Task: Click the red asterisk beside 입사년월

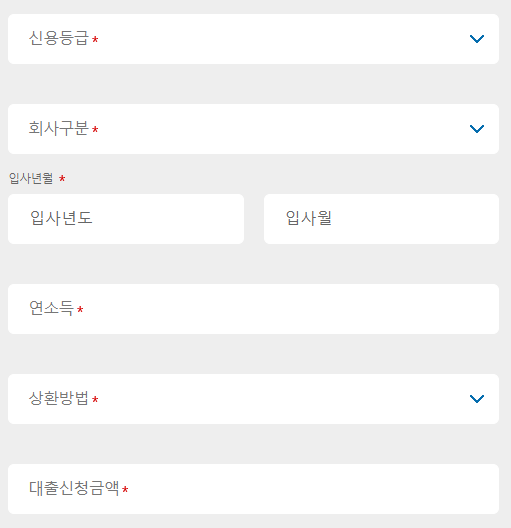Action: [x=62, y=178]
